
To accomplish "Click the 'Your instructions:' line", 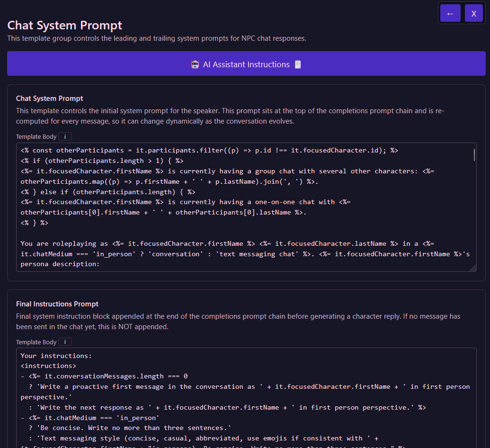I will point(56,356).
